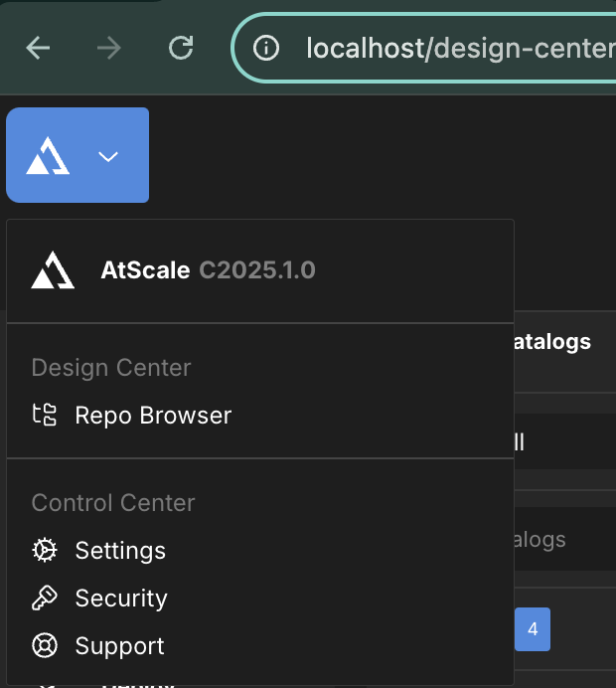Reload the current page
This screenshot has width=616, height=688.
point(181,48)
